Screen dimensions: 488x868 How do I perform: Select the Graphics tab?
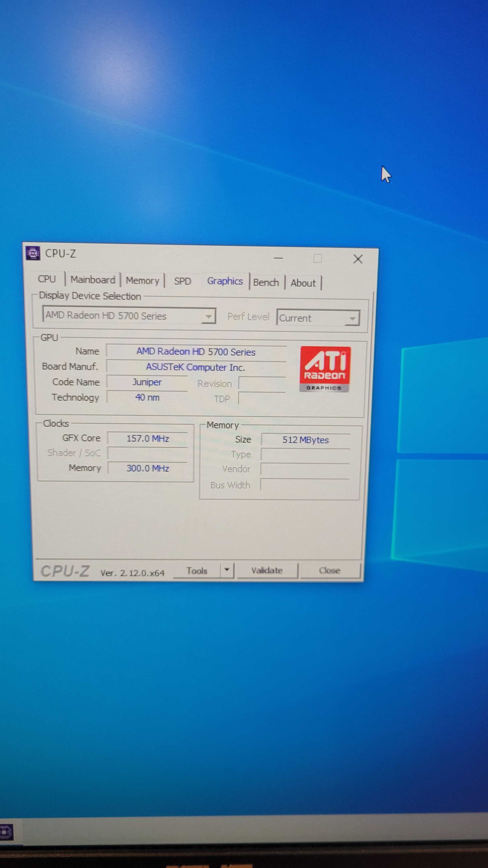(225, 281)
